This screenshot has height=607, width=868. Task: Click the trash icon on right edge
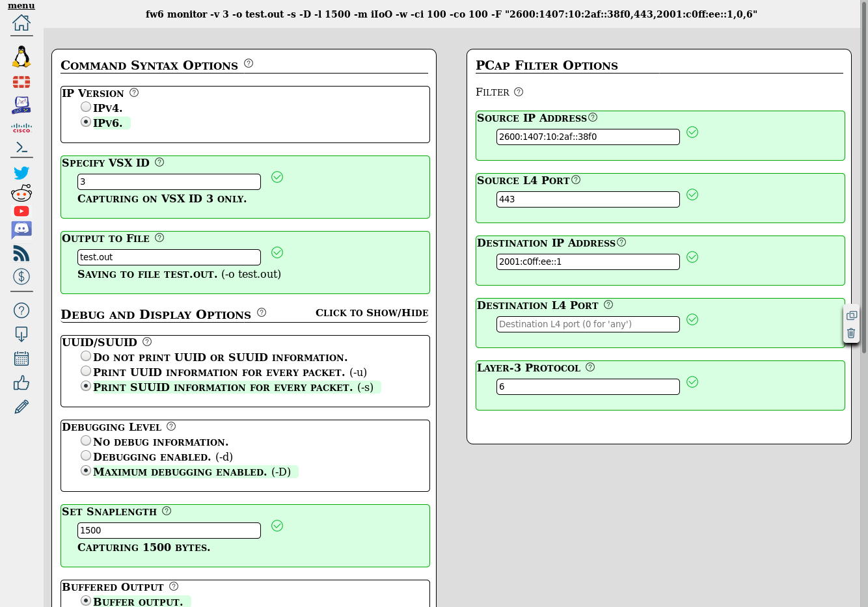point(851,333)
